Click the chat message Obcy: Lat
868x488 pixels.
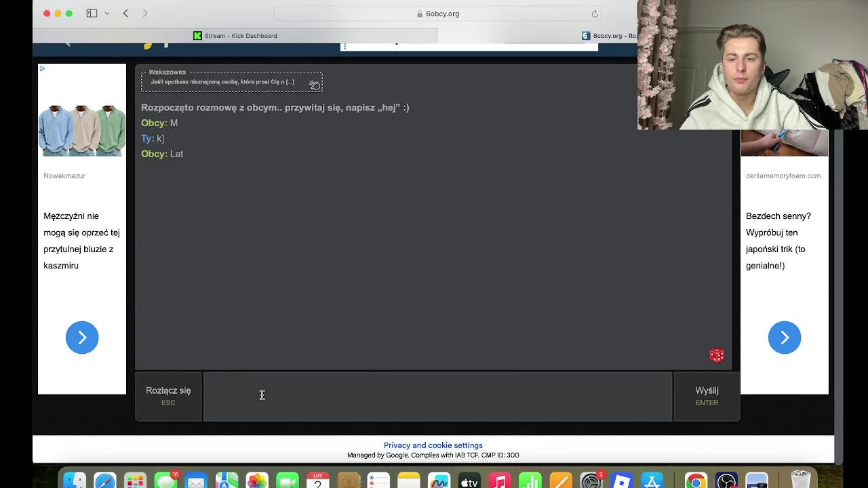[x=162, y=154]
